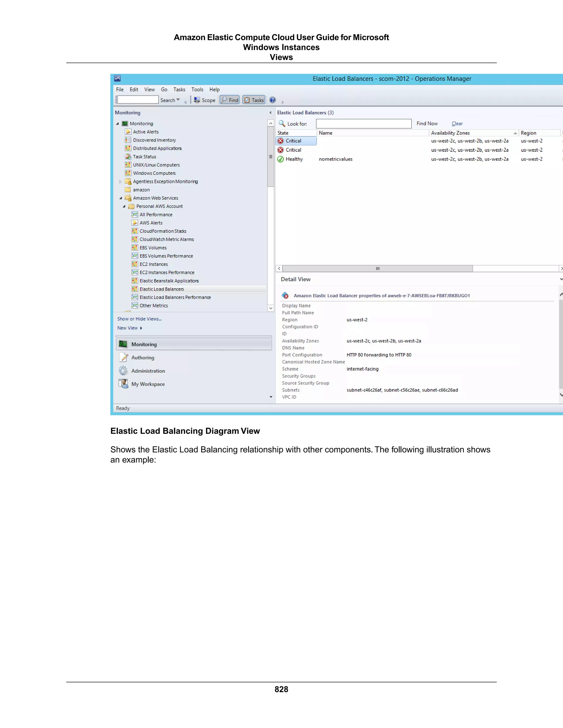Click Other Metrics view icon

(135, 305)
